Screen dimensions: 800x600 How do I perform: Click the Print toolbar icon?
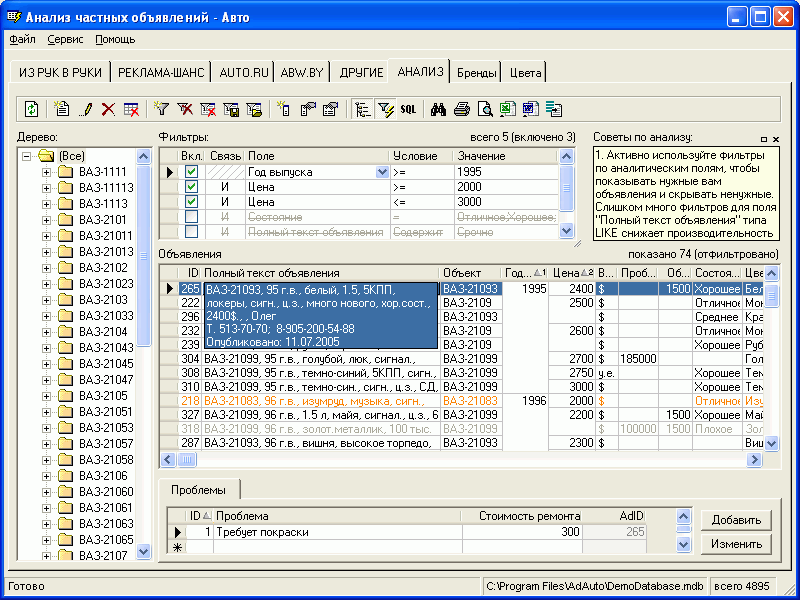click(463, 110)
